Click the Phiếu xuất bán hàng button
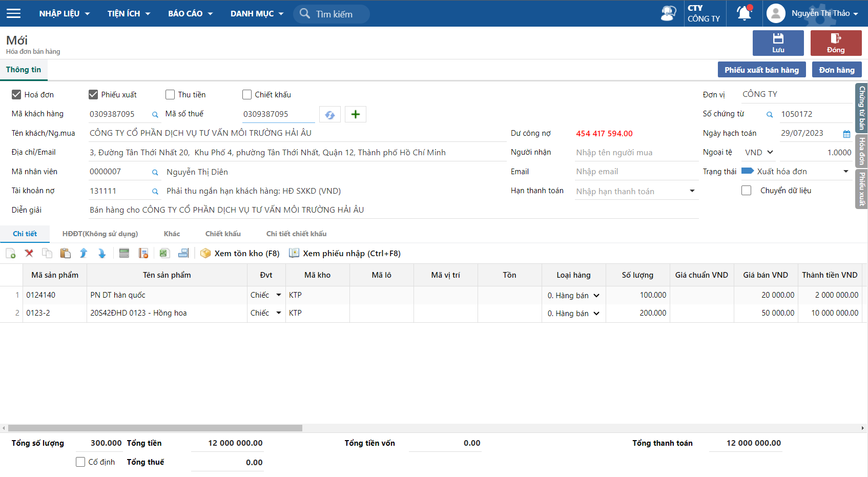The width and height of the screenshot is (868, 477). coord(761,70)
